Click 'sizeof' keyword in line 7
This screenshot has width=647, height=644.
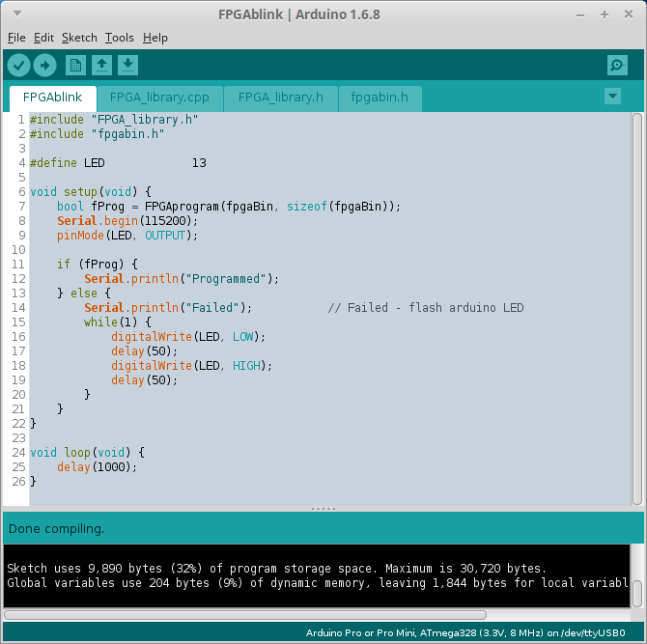coord(307,207)
